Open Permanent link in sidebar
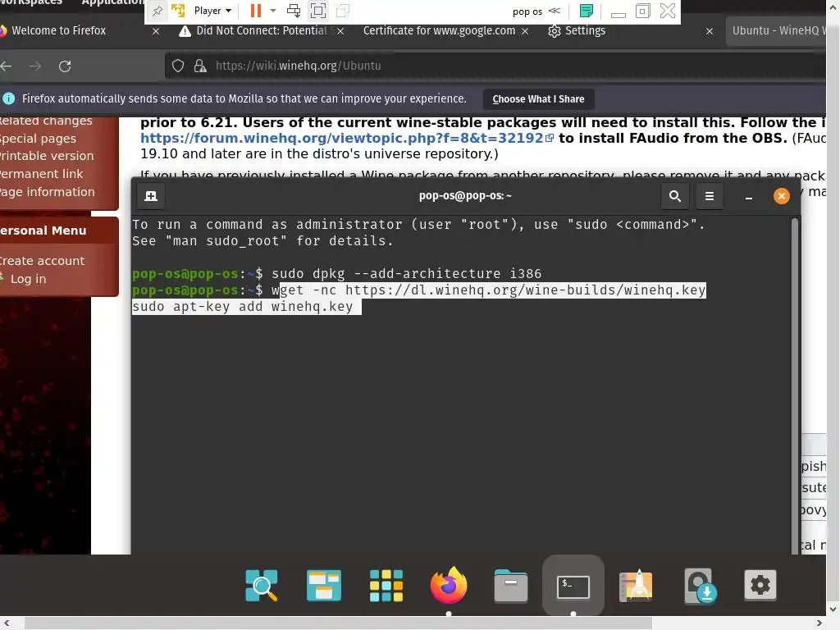Viewport: 840px width, 630px height. [x=41, y=174]
